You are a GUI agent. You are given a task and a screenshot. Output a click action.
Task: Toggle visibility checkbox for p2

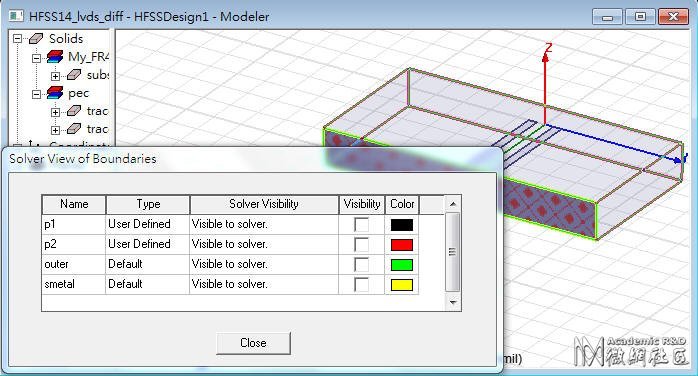pyautogui.click(x=361, y=244)
